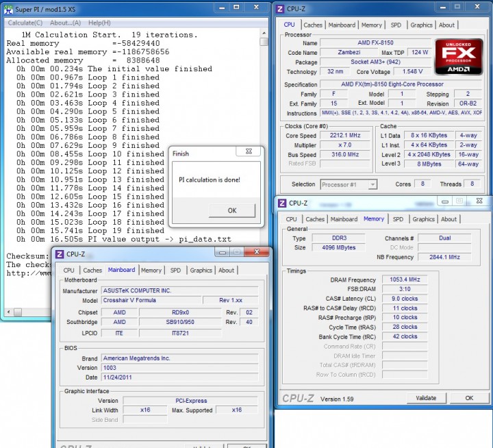Screen dimensions: 493x448
Task: Click the Specification AMD FX(tm)-8150 field
Action: click(x=401, y=84)
